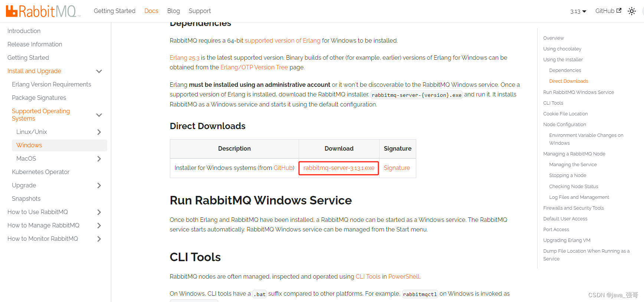Jump to Overview in table of contents
644x302 pixels.
pos(553,38)
